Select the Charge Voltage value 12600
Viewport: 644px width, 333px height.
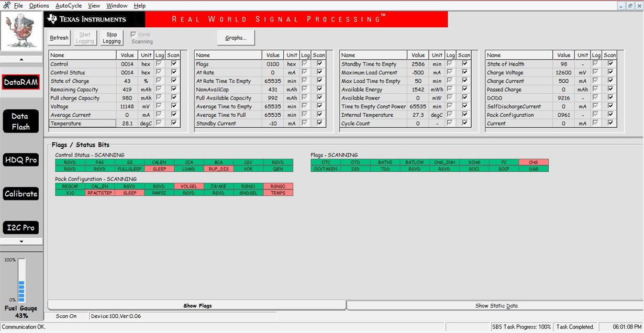click(564, 73)
